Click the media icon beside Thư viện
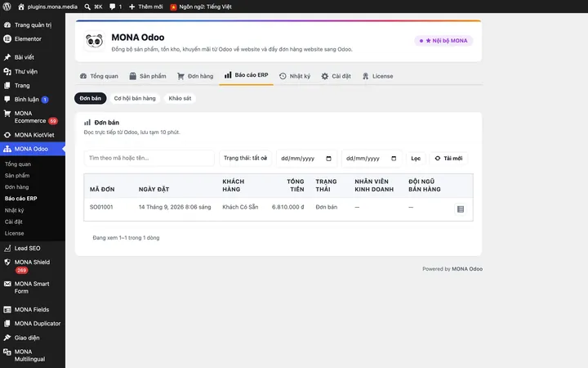 (x=7, y=71)
